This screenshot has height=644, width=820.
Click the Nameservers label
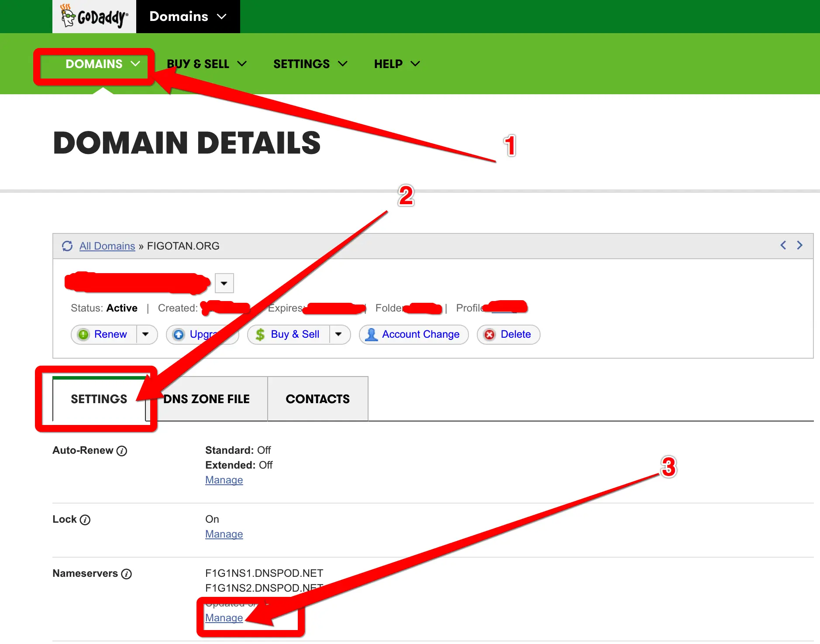[x=85, y=573]
